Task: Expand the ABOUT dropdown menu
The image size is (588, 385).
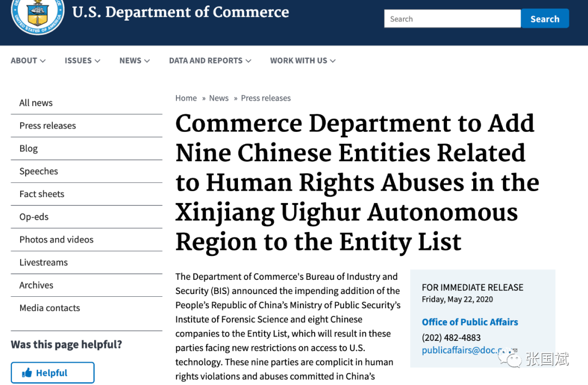Action: pyautogui.click(x=28, y=60)
